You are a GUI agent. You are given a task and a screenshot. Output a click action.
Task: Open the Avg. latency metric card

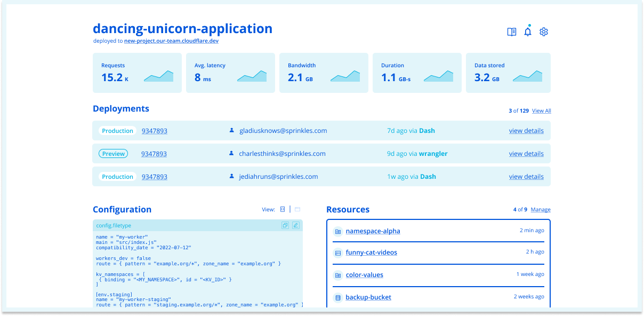(230, 73)
